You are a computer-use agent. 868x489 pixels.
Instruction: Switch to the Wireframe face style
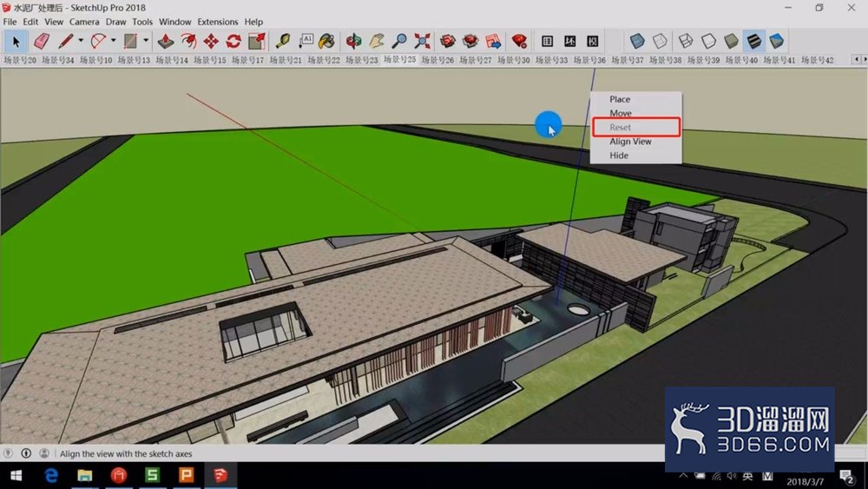tap(686, 42)
